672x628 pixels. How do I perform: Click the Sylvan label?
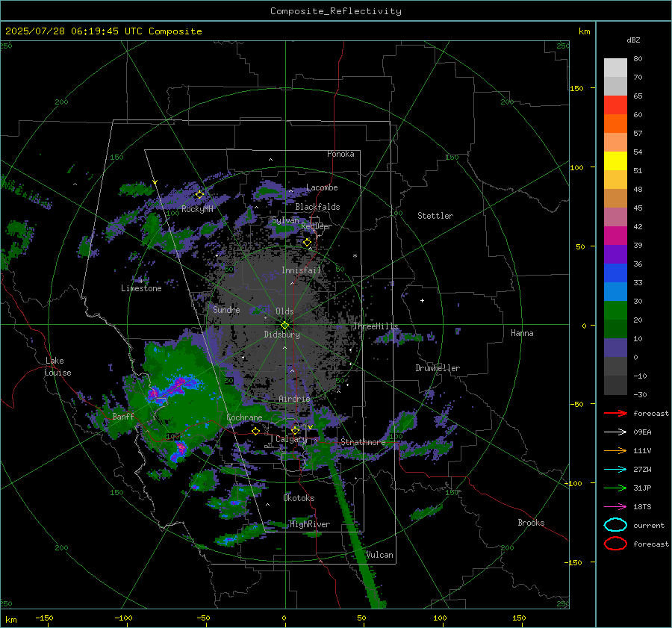coord(285,220)
